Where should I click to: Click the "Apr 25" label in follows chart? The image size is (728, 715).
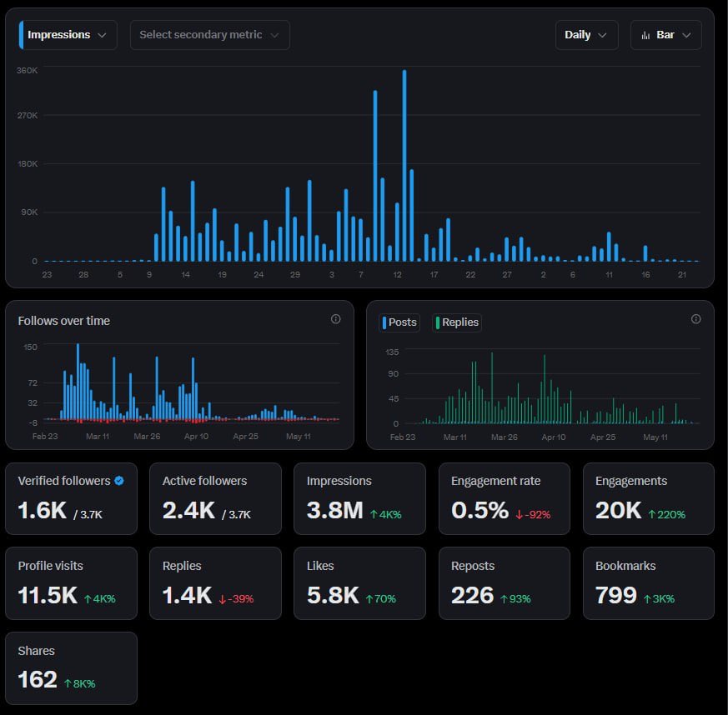point(246,437)
